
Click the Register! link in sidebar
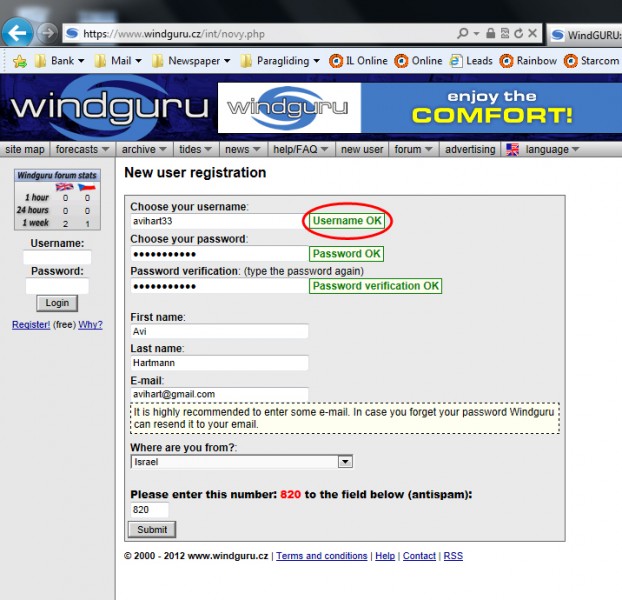click(31, 325)
